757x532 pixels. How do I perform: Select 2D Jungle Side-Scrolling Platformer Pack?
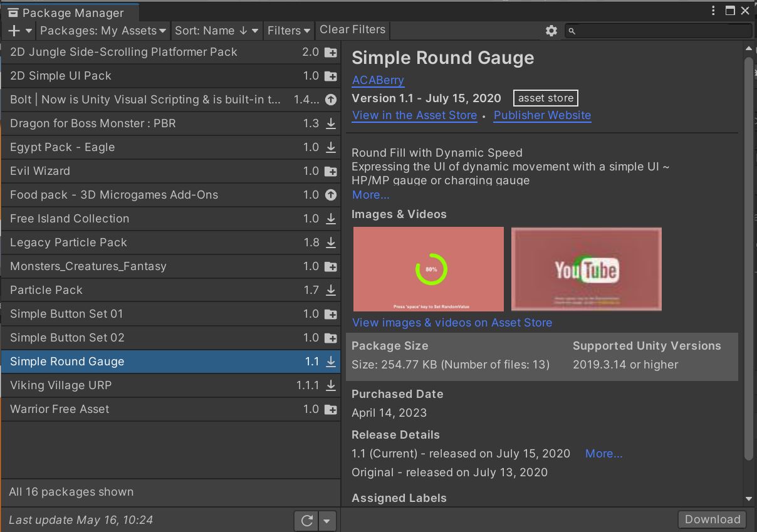pyautogui.click(x=170, y=53)
